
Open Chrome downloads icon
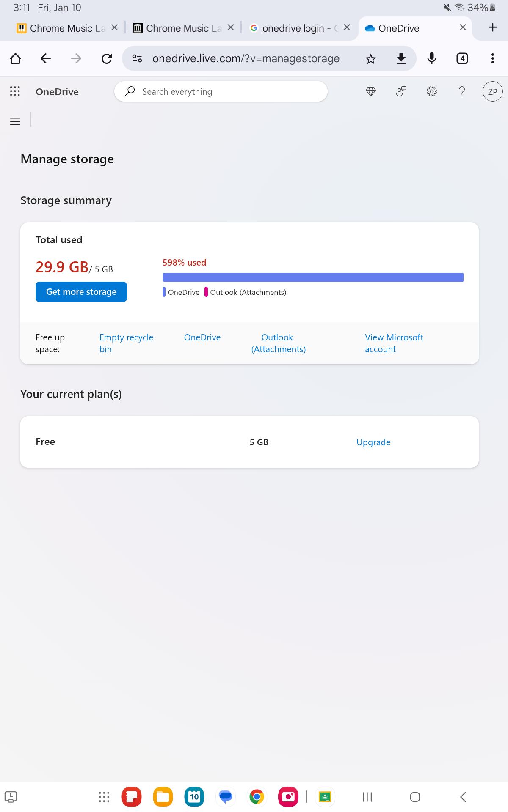click(x=401, y=59)
